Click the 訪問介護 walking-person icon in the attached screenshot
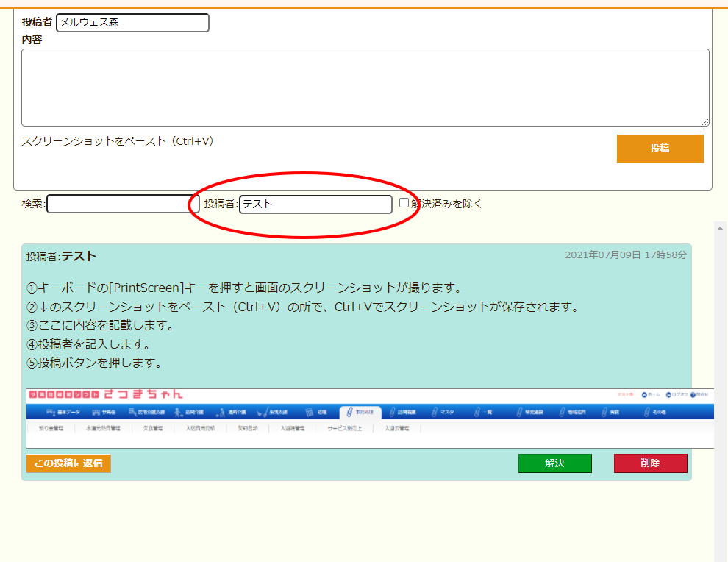Image resolution: width=728 pixels, height=562 pixels. 179,412
